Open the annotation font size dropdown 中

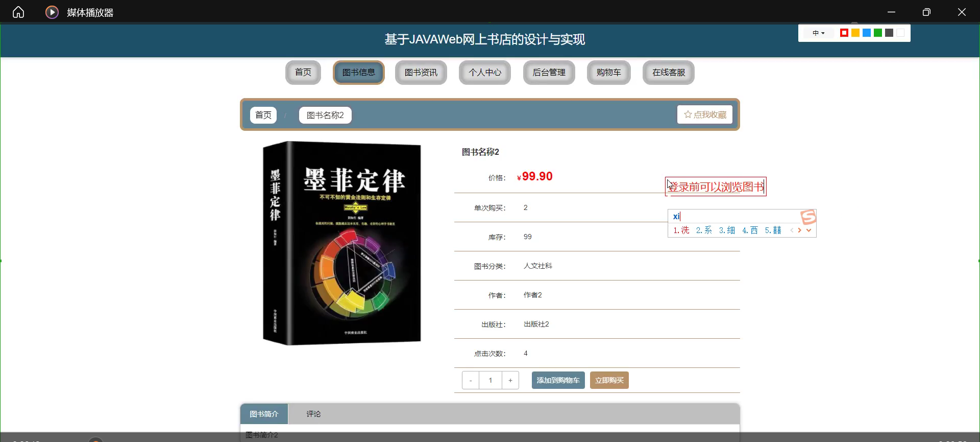point(819,33)
